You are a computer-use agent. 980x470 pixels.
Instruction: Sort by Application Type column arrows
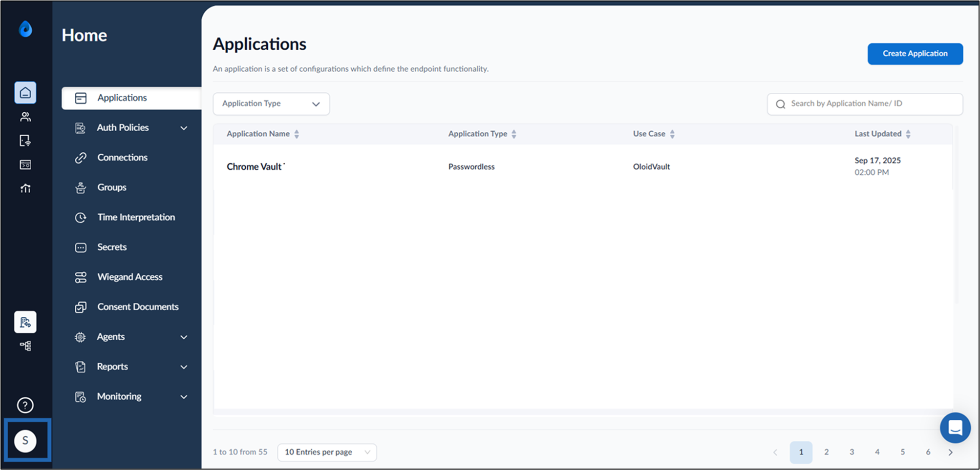coord(514,134)
